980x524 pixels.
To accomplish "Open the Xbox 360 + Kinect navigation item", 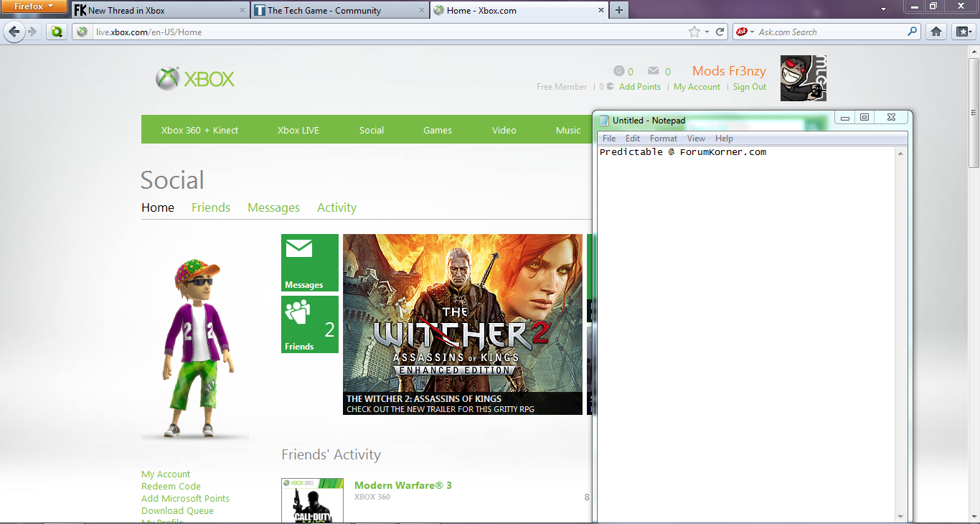I will click(199, 130).
